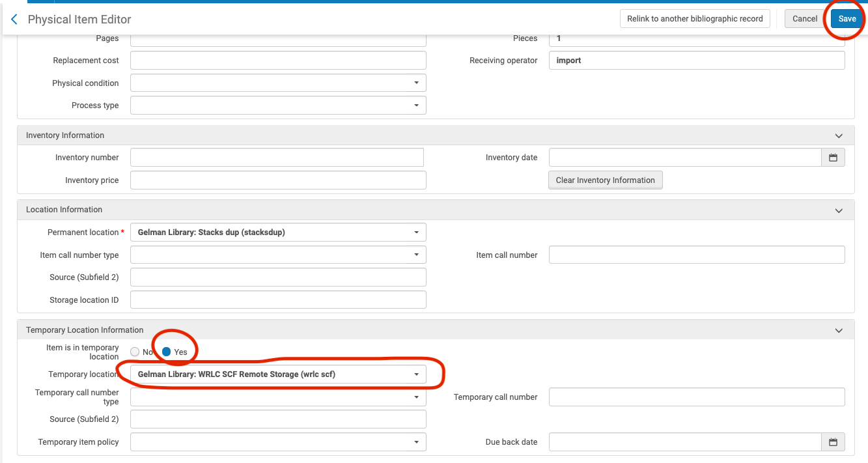Go back using the left chevron icon
868x463 pixels.
tap(14, 20)
